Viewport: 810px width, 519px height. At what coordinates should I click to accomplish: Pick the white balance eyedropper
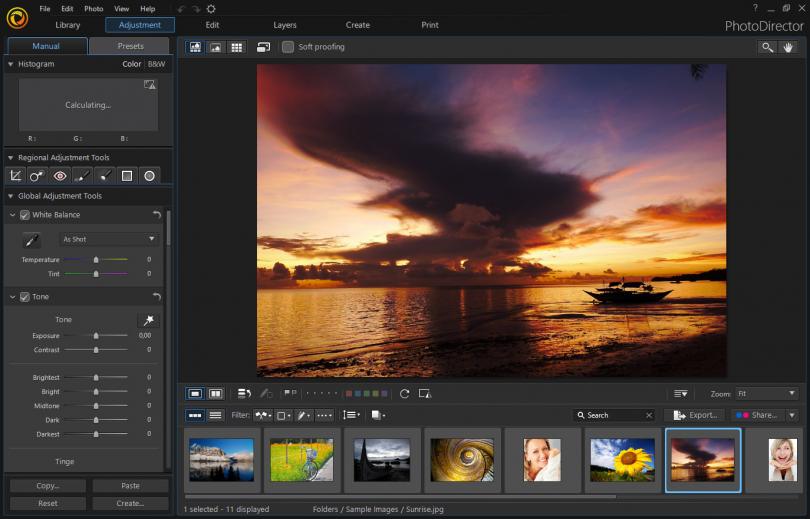point(32,240)
